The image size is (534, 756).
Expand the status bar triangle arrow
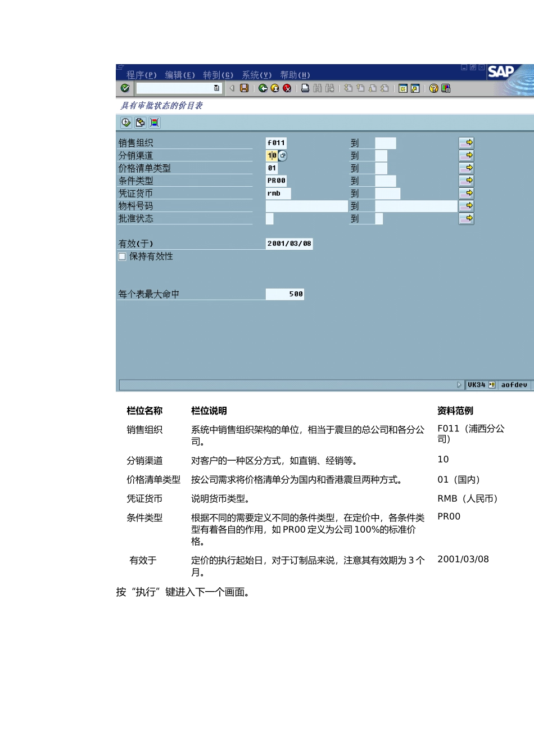(x=459, y=385)
